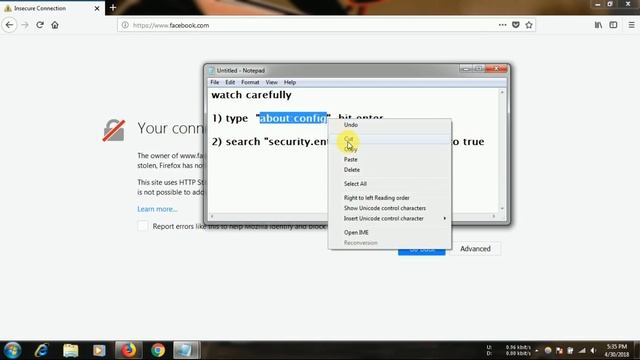640x360 pixels.
Task: Open a new Firefox tab
Action: (x=113, y=8)
